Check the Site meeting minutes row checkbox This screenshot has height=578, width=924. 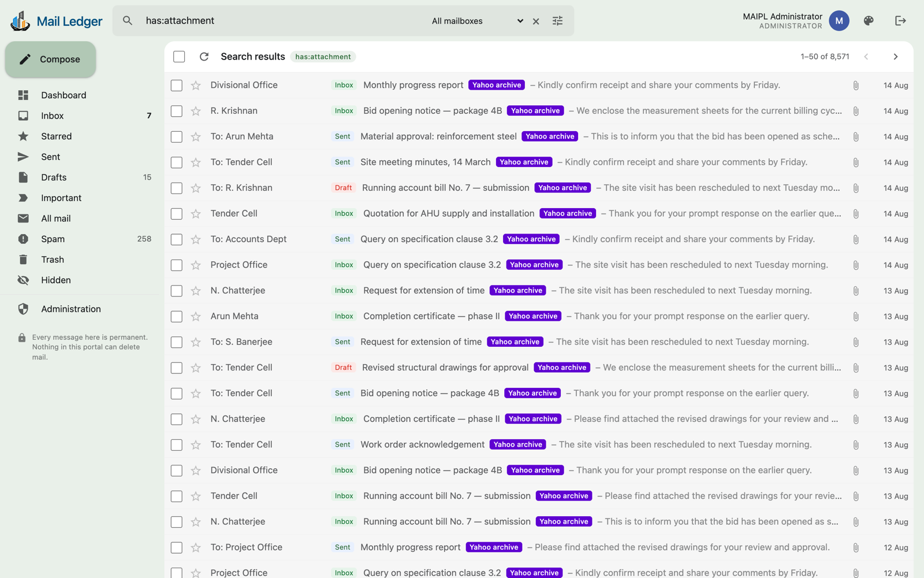pyautogui.click(x=177, y=162)
